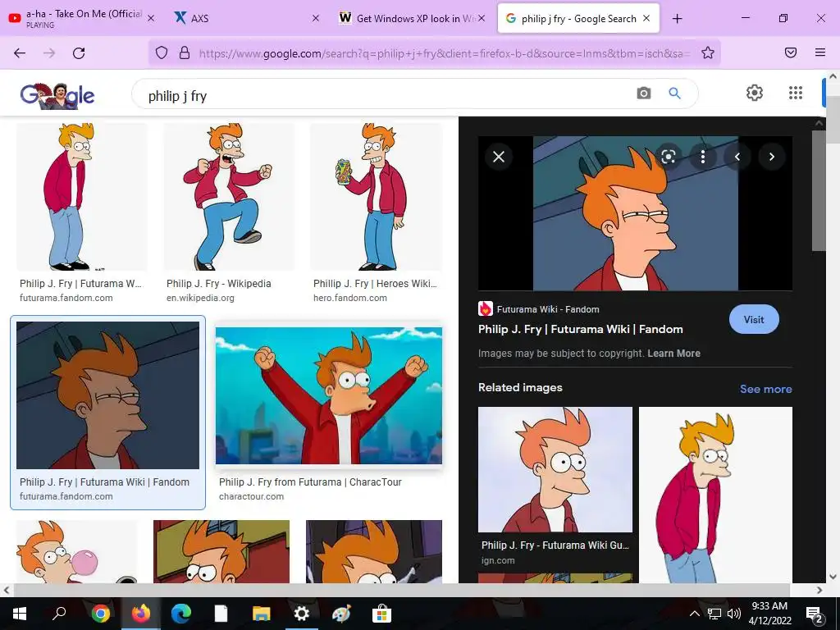
Task: Open Philip J. Fry Futurama Wiki Fandom title
Action: [580, 329]
